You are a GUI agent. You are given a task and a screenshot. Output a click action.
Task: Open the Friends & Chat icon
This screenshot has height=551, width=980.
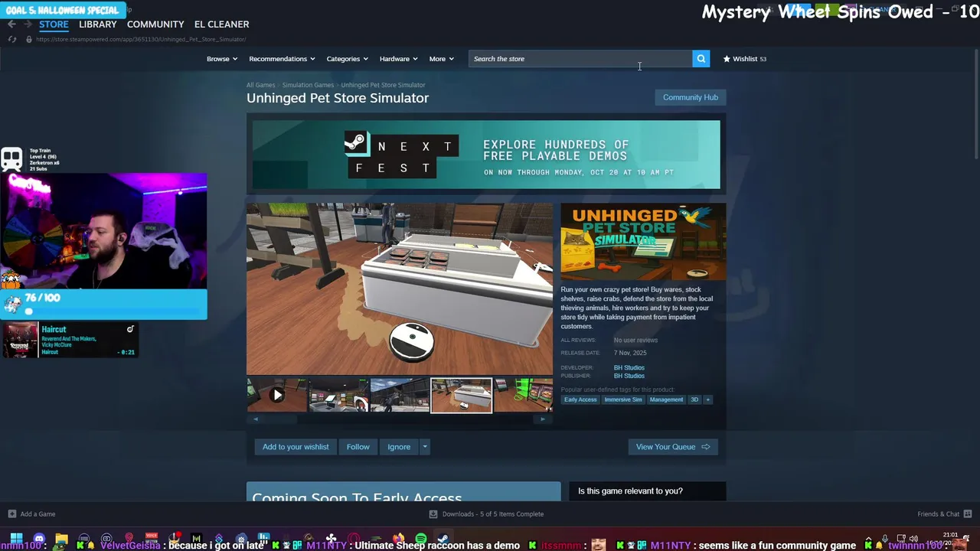968,514
